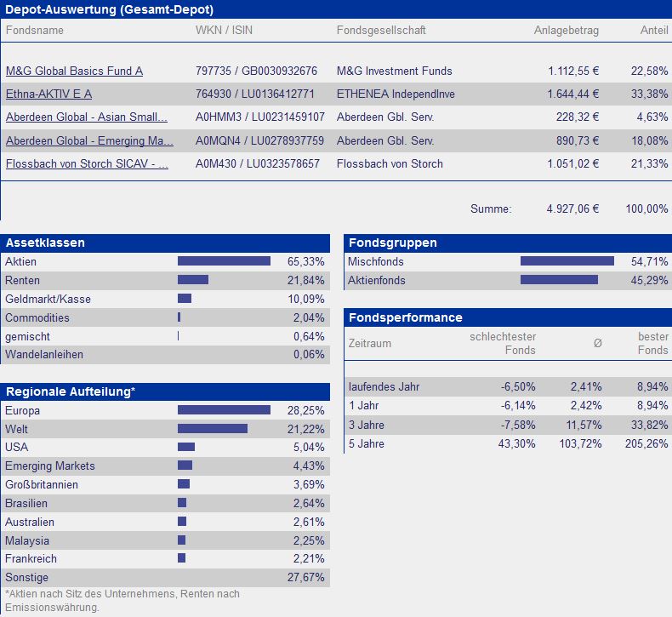Click the Renten bar in Assetklassen
The height and width of the screenshot is (617, 672).
[193, 280]
